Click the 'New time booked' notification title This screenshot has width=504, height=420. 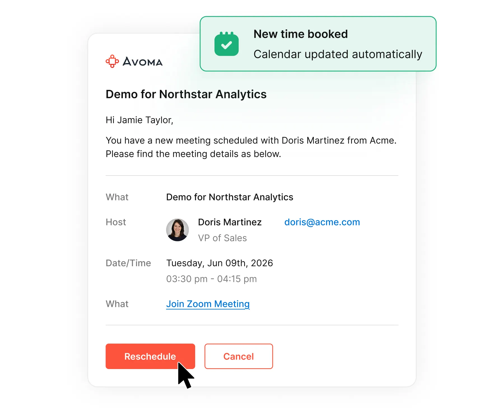coord(300,34)
